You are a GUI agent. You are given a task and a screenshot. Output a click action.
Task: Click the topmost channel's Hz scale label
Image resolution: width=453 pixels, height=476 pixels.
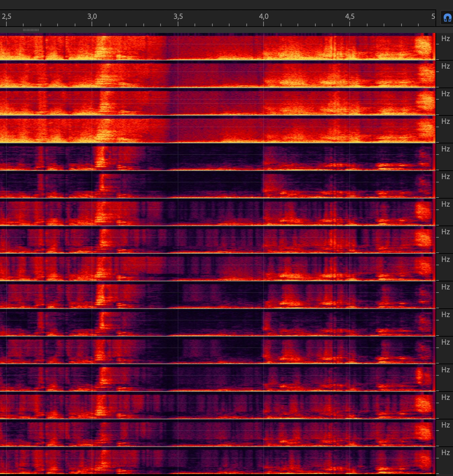tap(445, 39)
